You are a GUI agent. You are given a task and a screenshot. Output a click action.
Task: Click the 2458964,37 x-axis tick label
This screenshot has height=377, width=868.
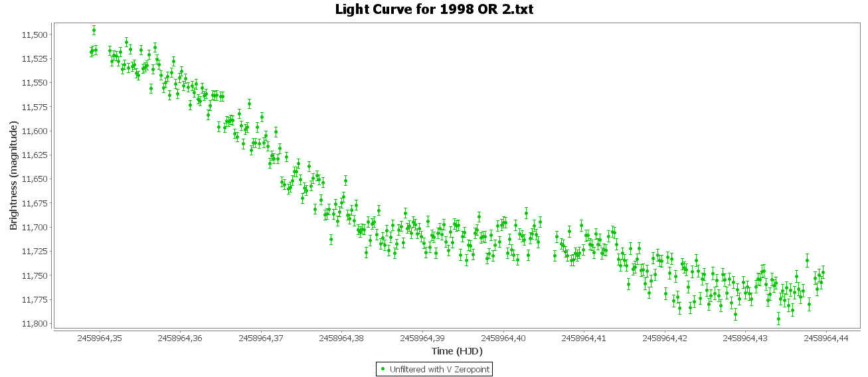tap(261, 339)
